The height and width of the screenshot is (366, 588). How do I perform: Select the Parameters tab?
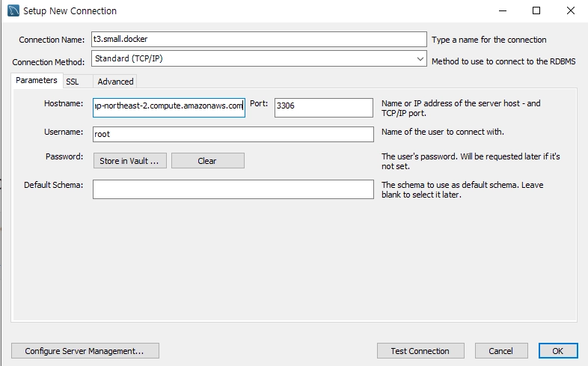[37, 80]
